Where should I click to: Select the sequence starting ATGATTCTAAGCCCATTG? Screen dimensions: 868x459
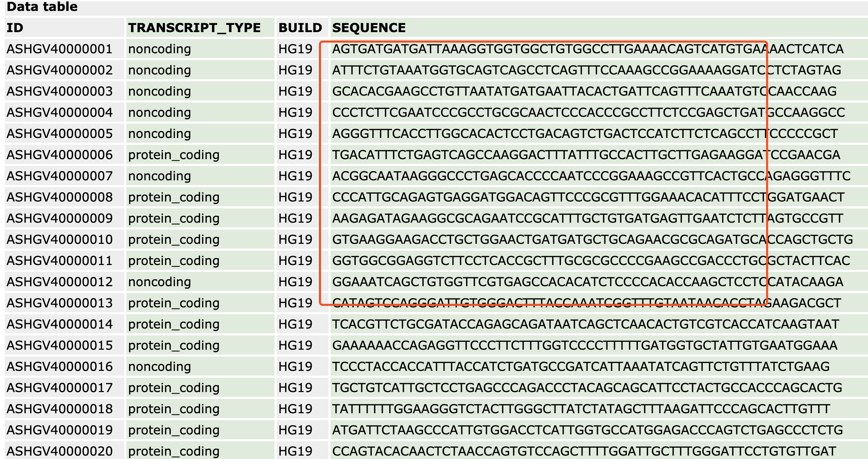point(587,430)
